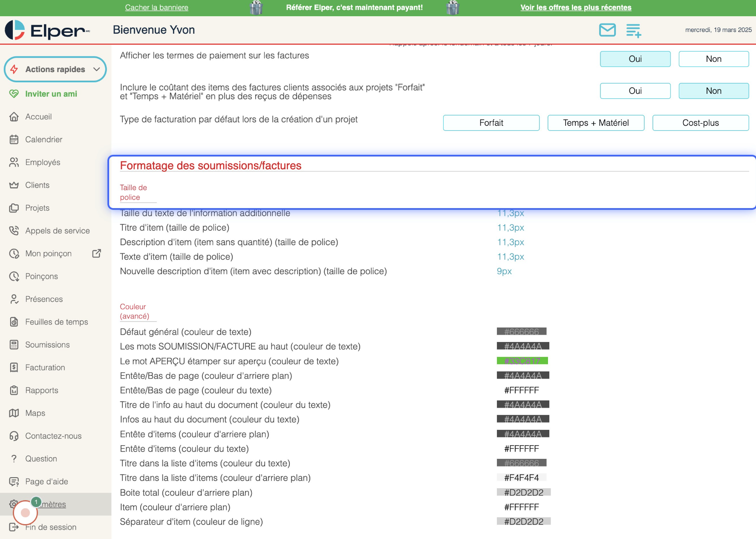Open Contactez-nous in sidebar

pos(53,436)
